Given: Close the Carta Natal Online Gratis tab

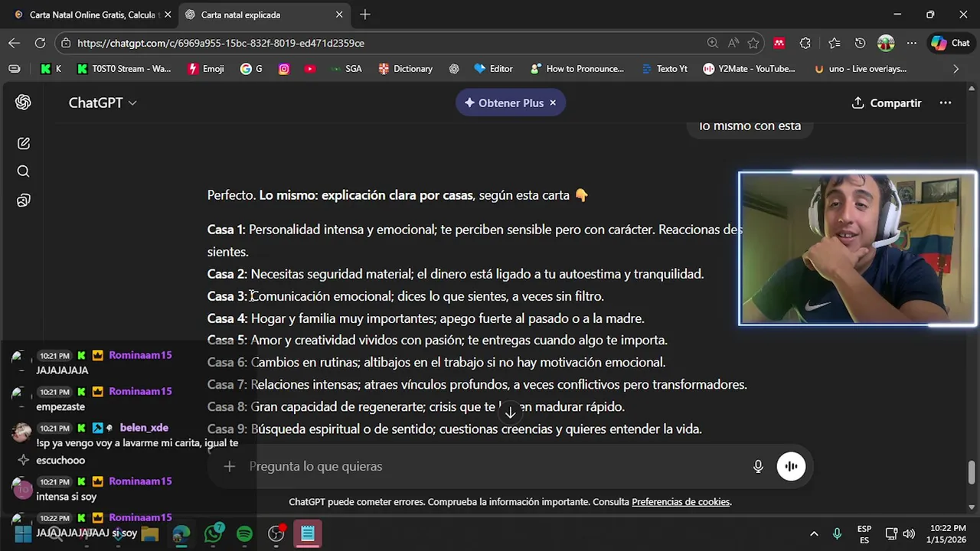Looking at the screenshot, I should pos(168,15).
